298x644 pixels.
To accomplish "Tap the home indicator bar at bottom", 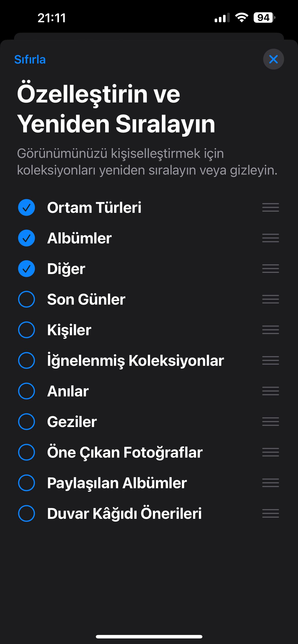I will tap(149, 637).
